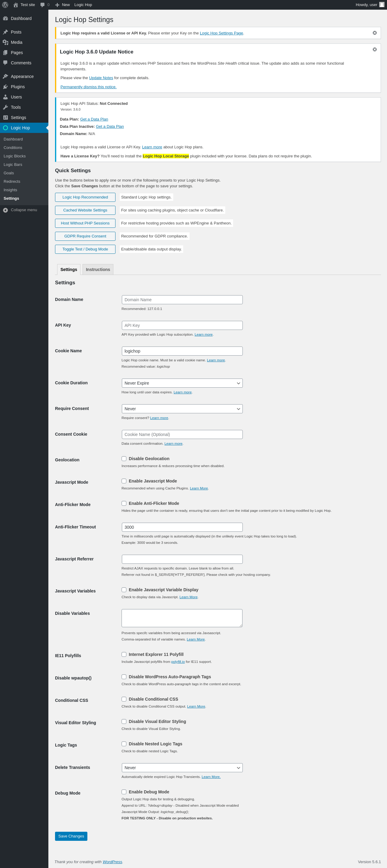Switch to the Instructions tab
The width and height of the screenshot is (387, 868).
(98, 269)
